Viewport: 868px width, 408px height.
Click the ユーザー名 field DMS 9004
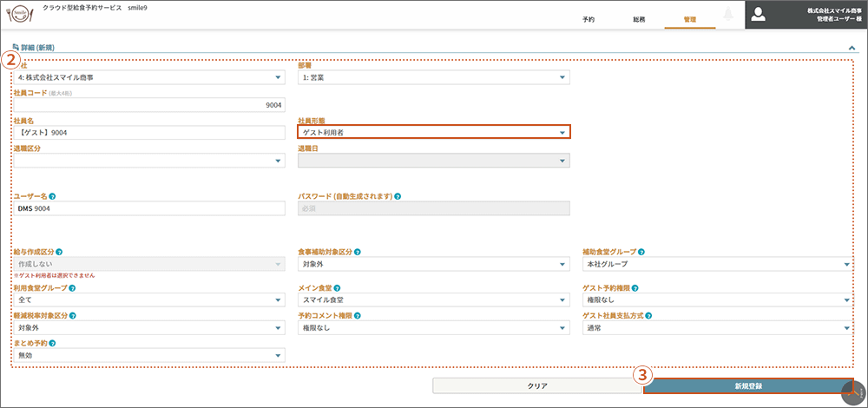click(x=149, y=208)
